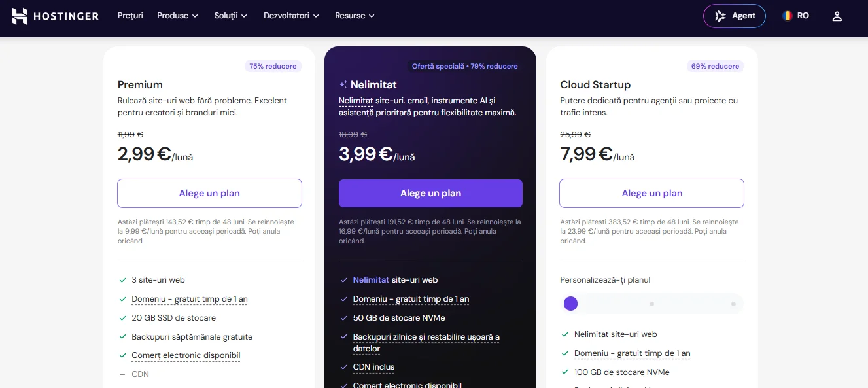Click checkmark beside 50 GB de stocare NVMe
The width and height of the screenshot is (868, 388).
tap(343, 318)
